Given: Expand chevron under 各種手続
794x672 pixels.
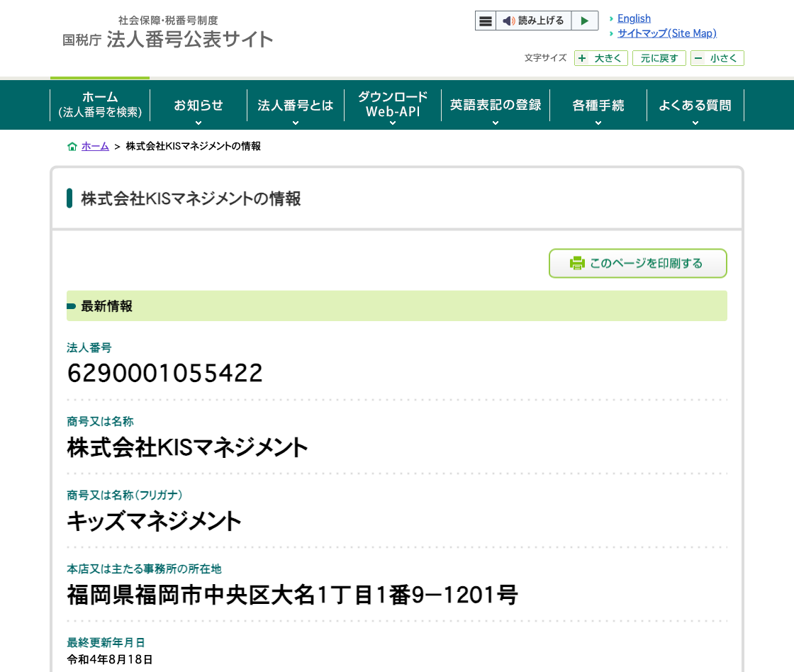Looking at the screenshot, I should click(x=598, y=123).
